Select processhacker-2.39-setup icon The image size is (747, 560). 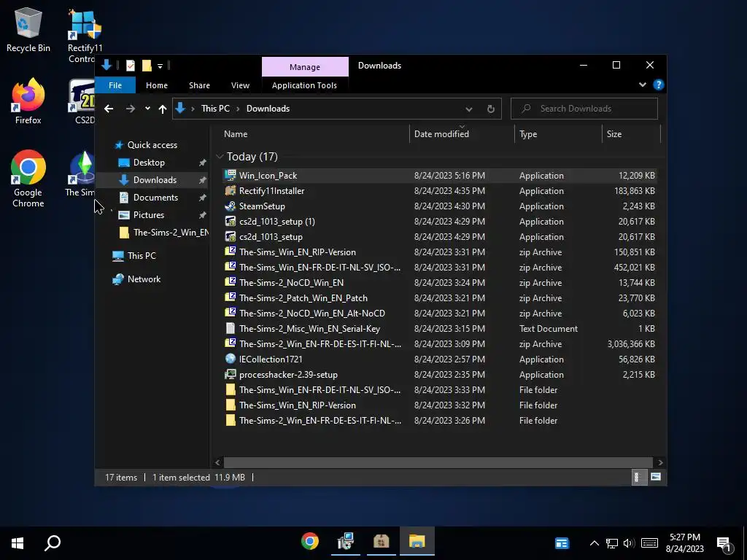click(x=230, y=374)
